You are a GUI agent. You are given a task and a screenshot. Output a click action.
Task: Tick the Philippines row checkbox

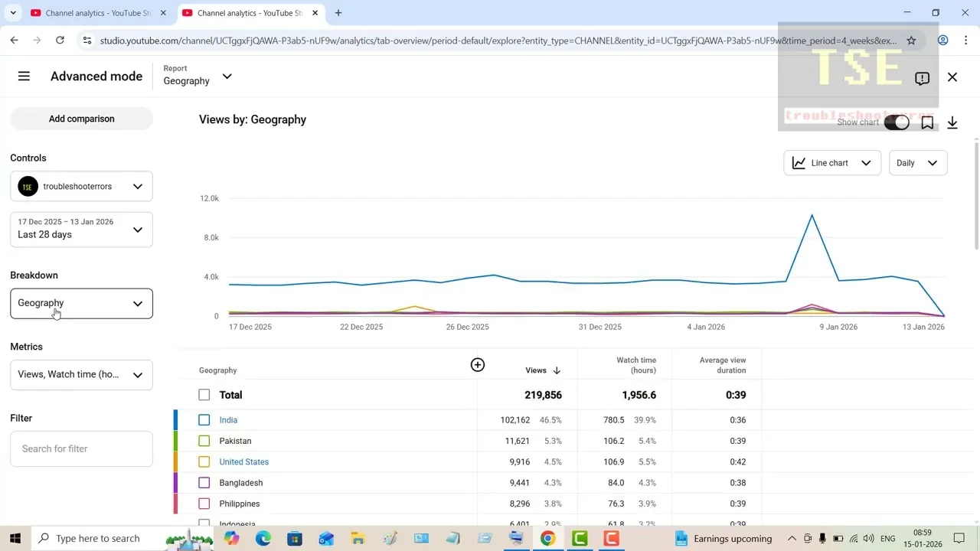[x=204, y=504]
